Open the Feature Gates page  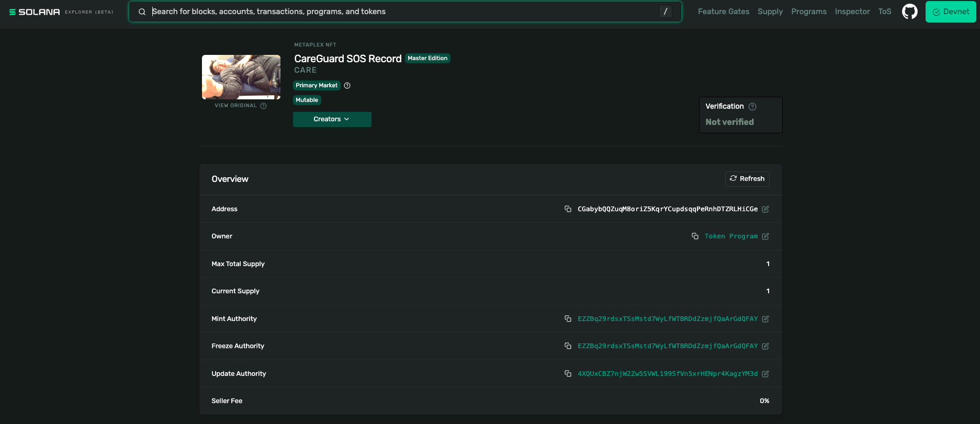pyautogui.click(x=724, y=12)
